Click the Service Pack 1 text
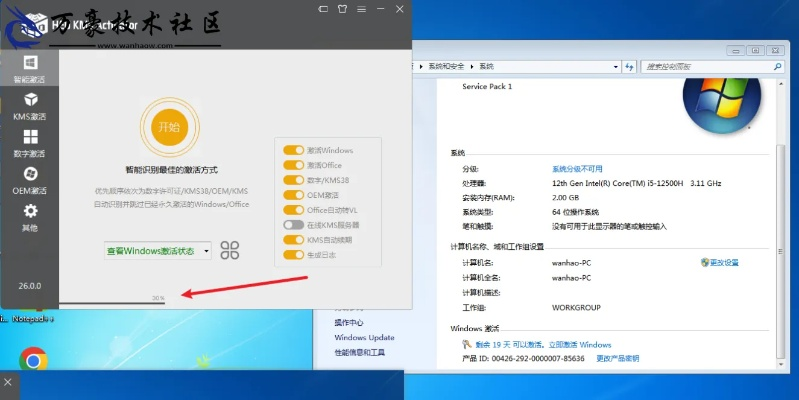 tap(487, 86)
